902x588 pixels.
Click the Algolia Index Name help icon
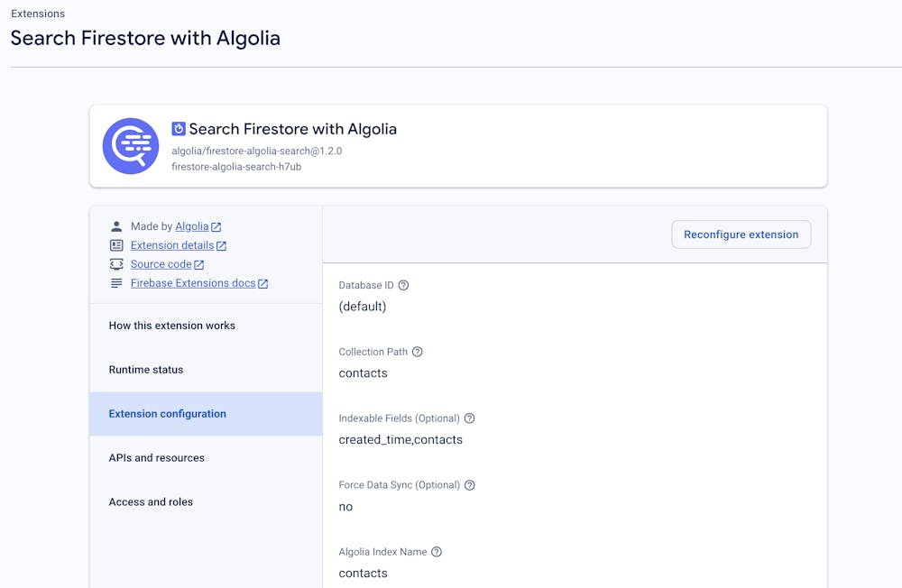tap(437, 552)
